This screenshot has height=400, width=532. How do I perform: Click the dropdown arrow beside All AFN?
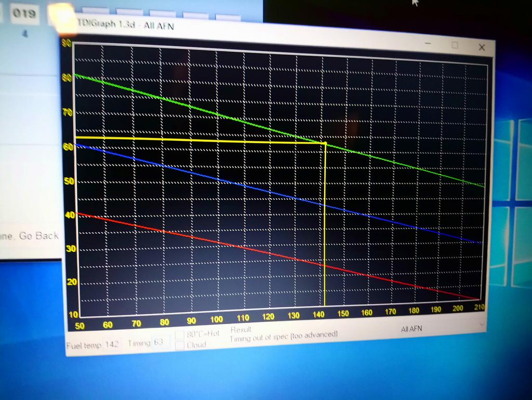pos(481,325)
